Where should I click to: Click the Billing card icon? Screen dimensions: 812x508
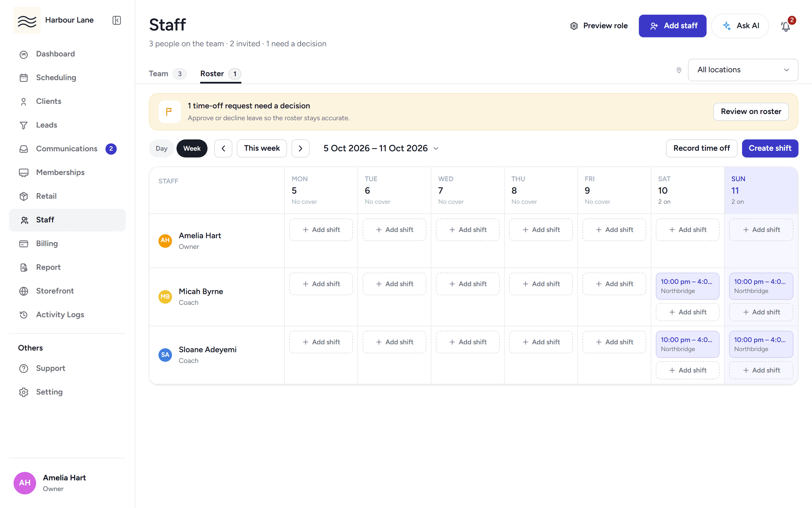23,244
